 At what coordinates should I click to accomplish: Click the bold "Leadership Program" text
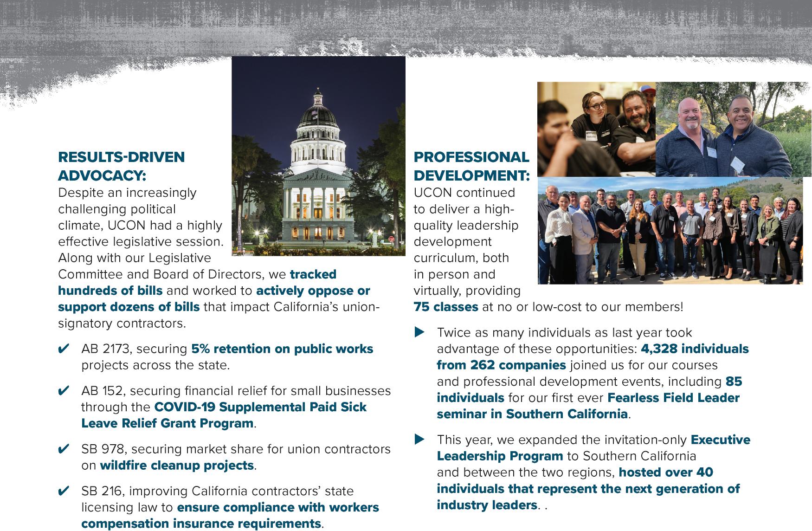pos(500,456)
